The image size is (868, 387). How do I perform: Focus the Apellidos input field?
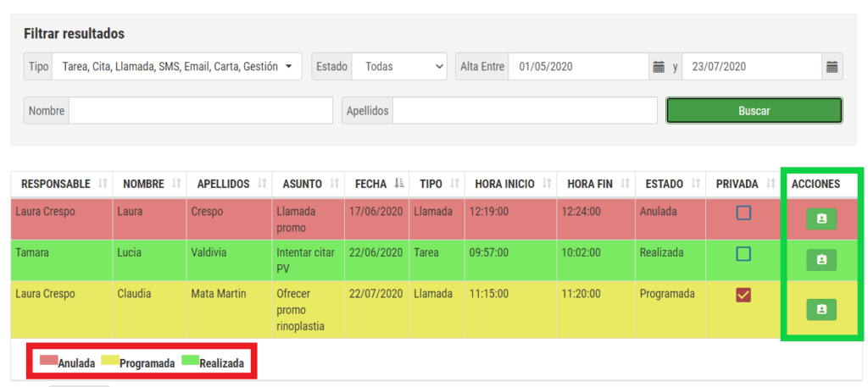525,110
